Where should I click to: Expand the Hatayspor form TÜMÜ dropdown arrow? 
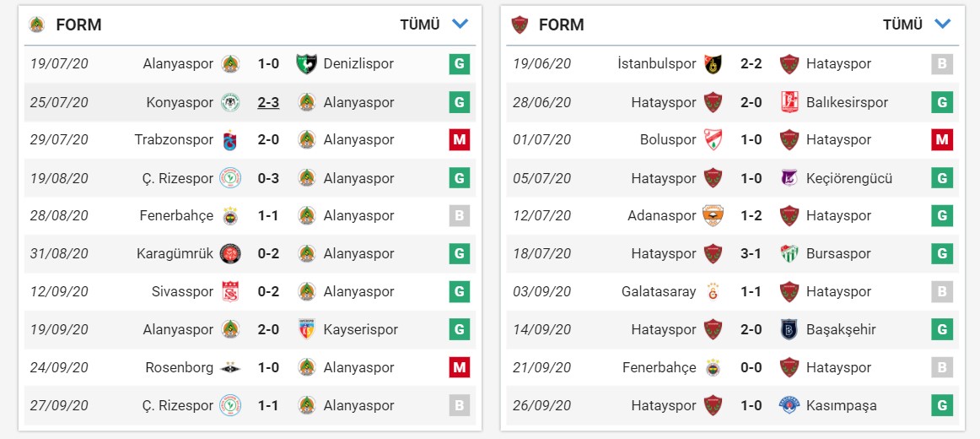[943, 24]
